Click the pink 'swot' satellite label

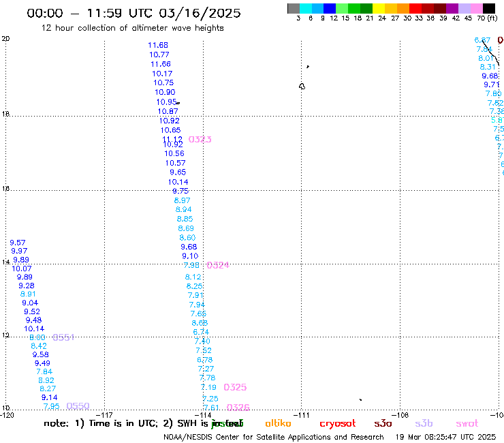pyautogui.click(x=467, y=423)
